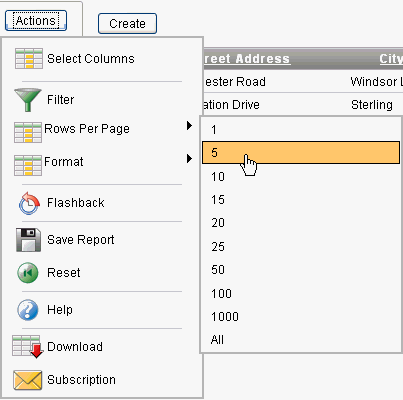Viewport: 403px width, 400px height.
Task: Choose Filter from the Actions menu
Action: coord(60,100)
